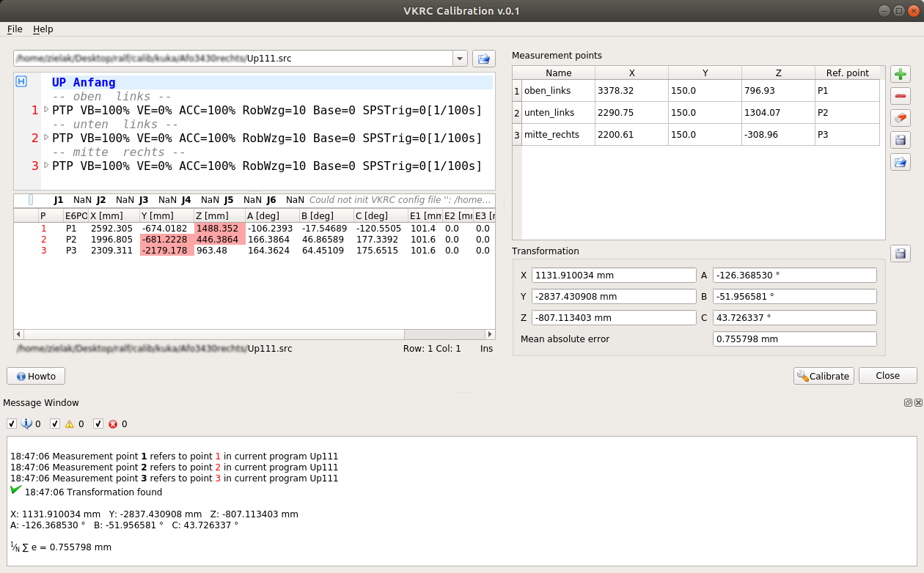Click the Transformation X value field
924x573 pixels.
(x=614, y=276)
